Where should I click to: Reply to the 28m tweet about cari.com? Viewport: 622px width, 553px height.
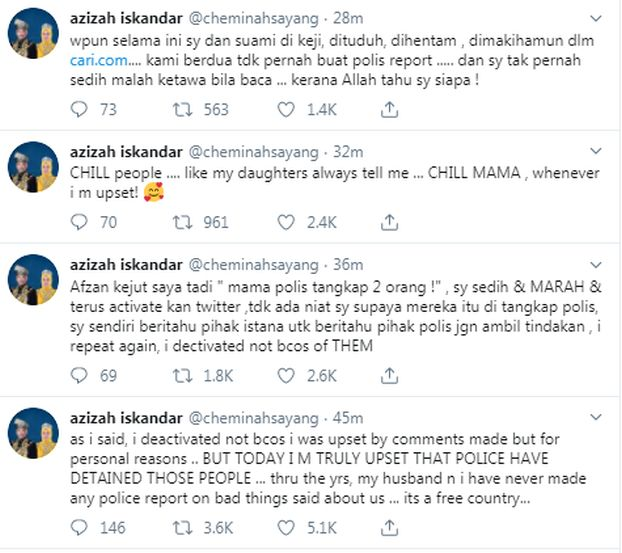click(x=83, y=108)
